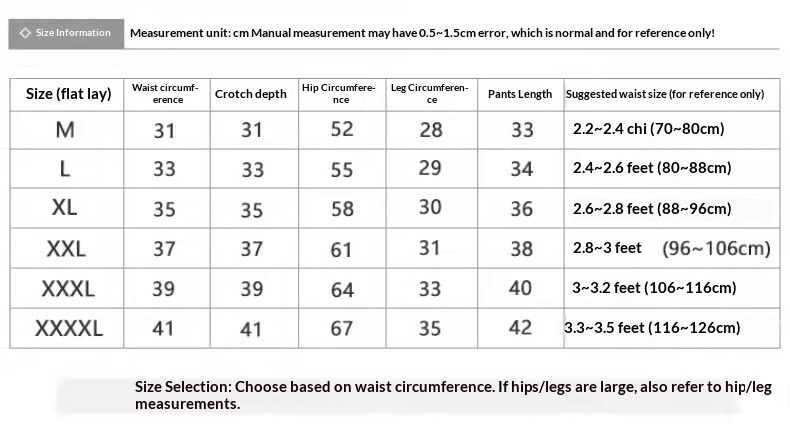Image resolution: width=790 pixels, height=431 pixels.
Task: Select the L size row label
Action: (65, 169)
